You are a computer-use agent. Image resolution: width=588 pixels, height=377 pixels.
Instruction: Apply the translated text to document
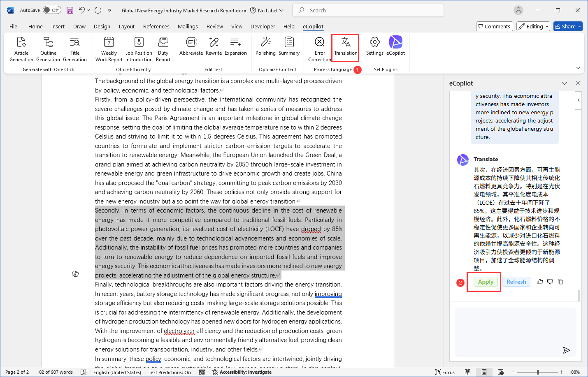coord(486,282)
